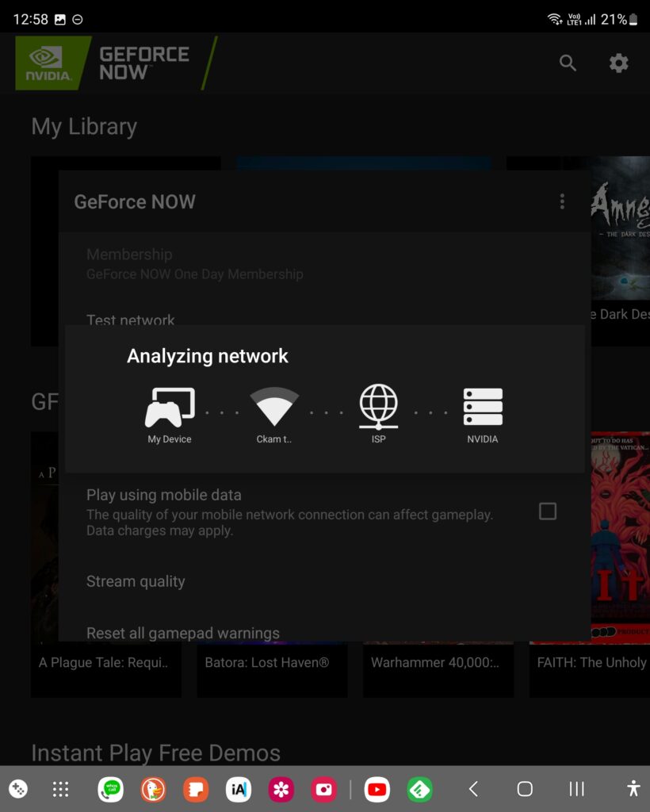Enable the Play using mobile data checkbox

pyautogui.click(x=547, y=511)
